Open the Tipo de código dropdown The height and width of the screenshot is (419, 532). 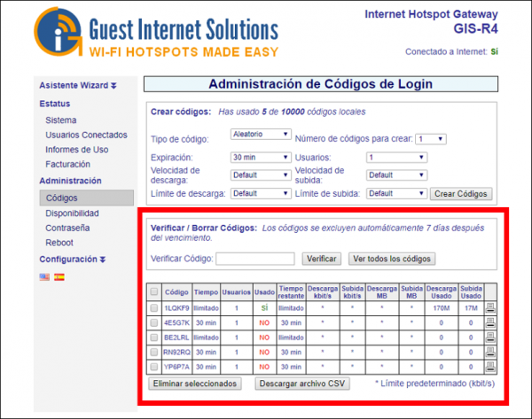pyautogui.click(x=261, y=135)
